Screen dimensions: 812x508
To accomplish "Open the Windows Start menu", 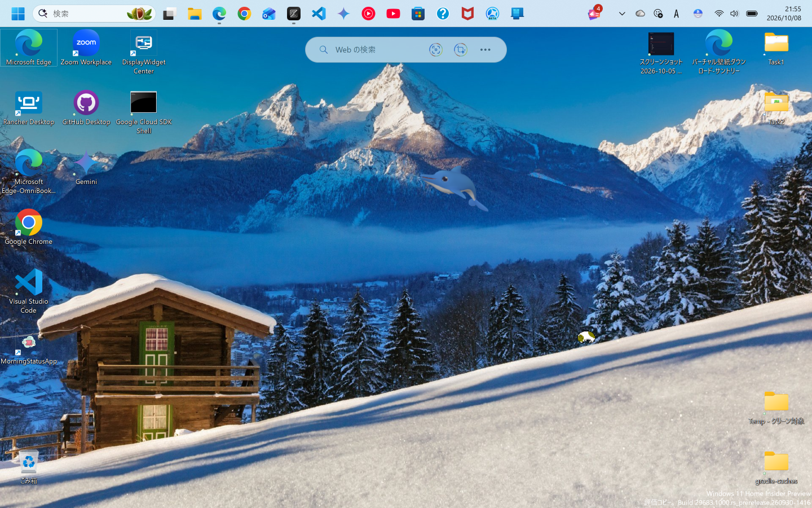I will 18,14.
